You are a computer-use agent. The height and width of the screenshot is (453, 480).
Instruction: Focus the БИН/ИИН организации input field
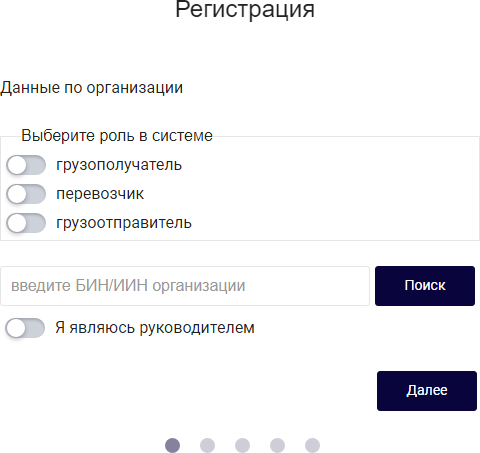point(185,286)
